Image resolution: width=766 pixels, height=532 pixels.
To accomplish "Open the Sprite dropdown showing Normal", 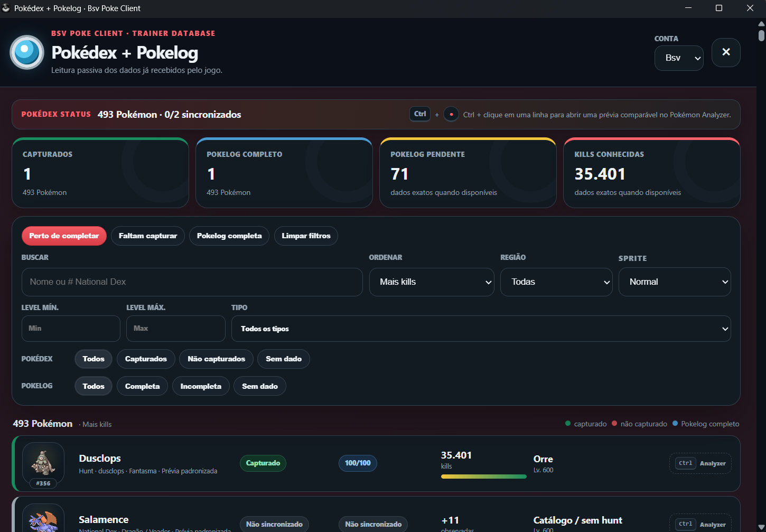I will click(675, 282).
